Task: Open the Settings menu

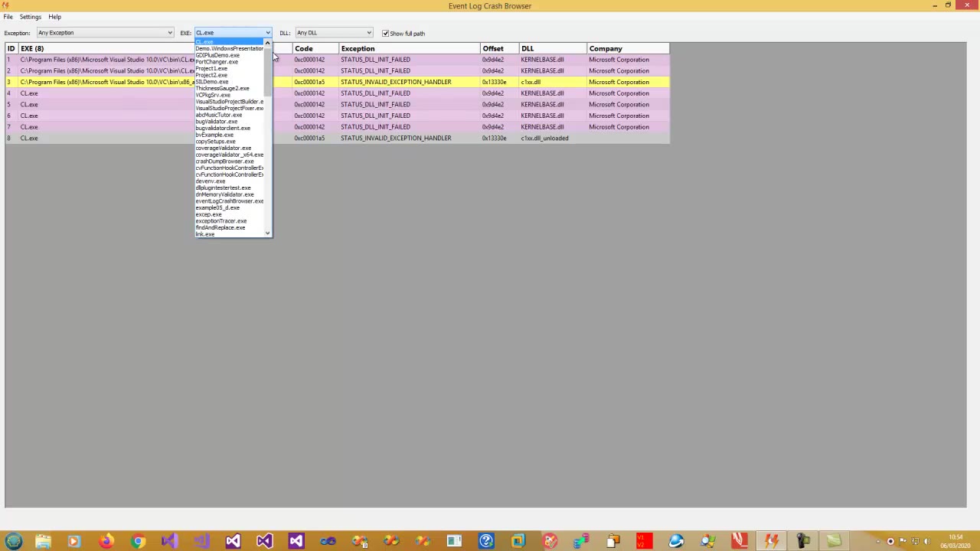Action: 31,17
